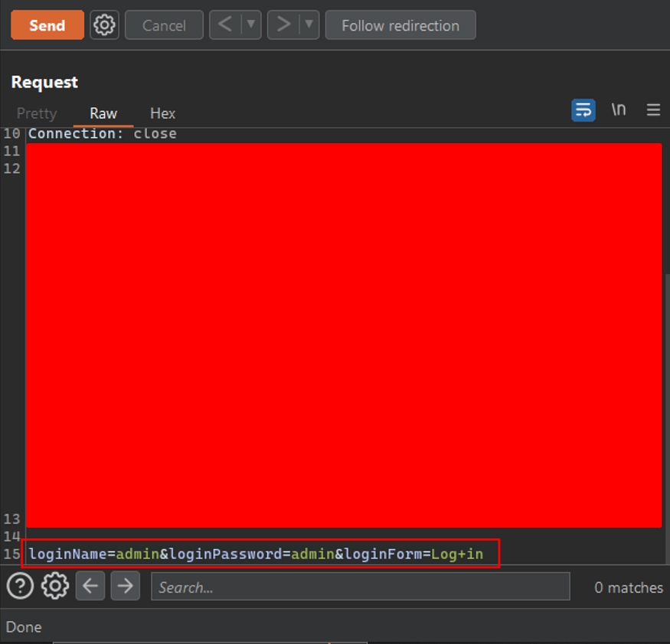The image size is (670, 644).
Task: Open request settings gear beside Send
Action: [104, 25]
